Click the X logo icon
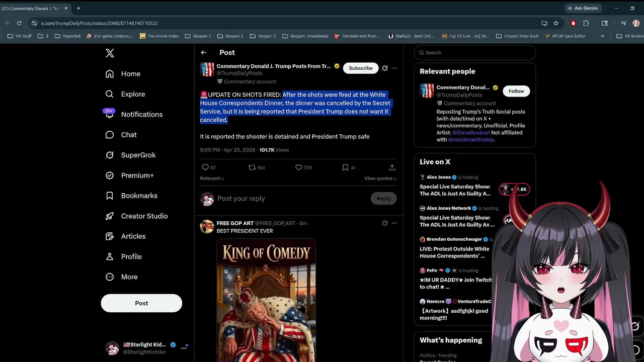This screenshot has height=362, width=644. pos(110,53)
